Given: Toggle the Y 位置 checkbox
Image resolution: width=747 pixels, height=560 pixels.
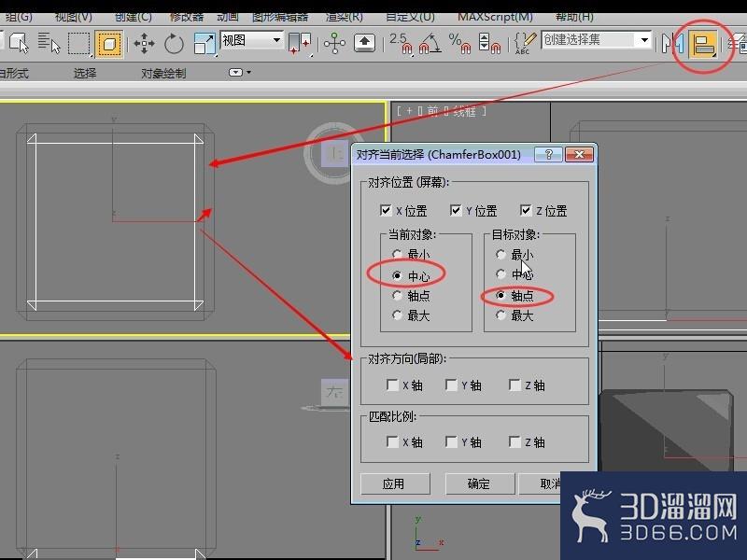Looking at the screenshot, I should (x=456, y=210).
